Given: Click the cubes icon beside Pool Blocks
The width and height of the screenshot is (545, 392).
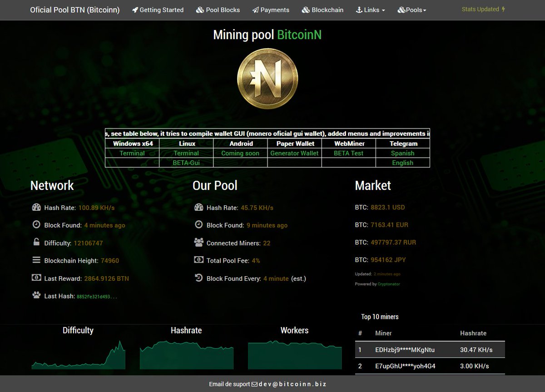Looking at the screenshot, I should click(200, 10).
